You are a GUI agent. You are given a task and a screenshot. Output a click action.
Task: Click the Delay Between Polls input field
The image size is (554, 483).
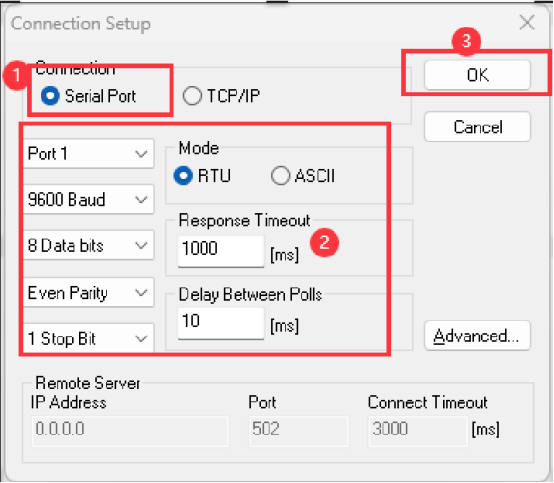[x=221, y=323]
